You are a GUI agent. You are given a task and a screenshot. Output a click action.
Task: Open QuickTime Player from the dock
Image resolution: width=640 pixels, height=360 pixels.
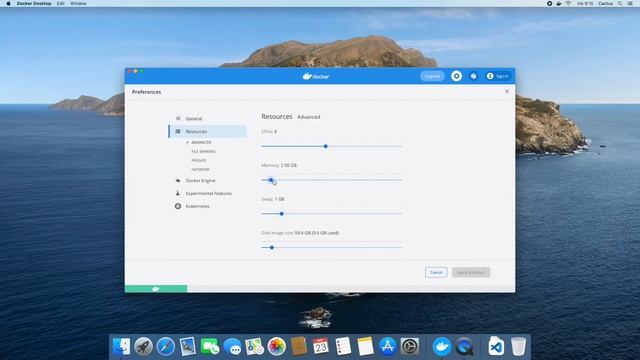pyautogui.click(x=464, y=347)
